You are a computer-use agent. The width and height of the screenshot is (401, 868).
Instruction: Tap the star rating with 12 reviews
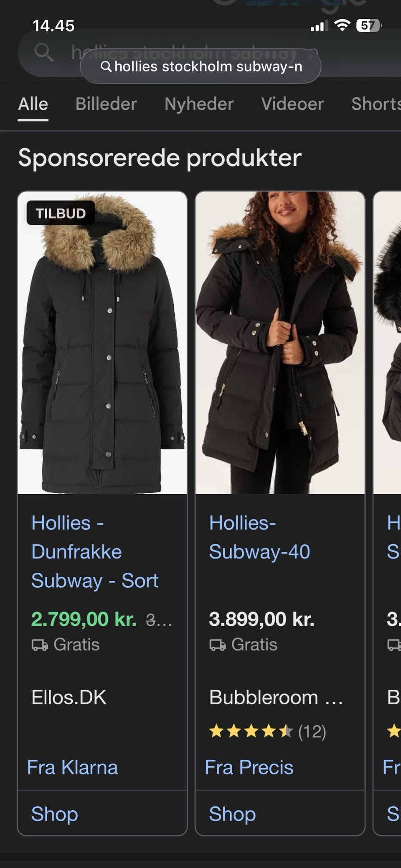click(267, 731)
